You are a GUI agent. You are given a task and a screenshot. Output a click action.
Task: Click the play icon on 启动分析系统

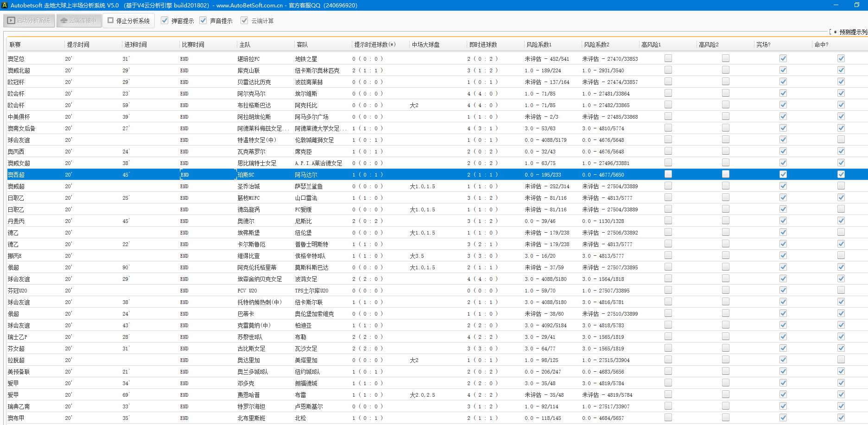click(x=11, y=20)
